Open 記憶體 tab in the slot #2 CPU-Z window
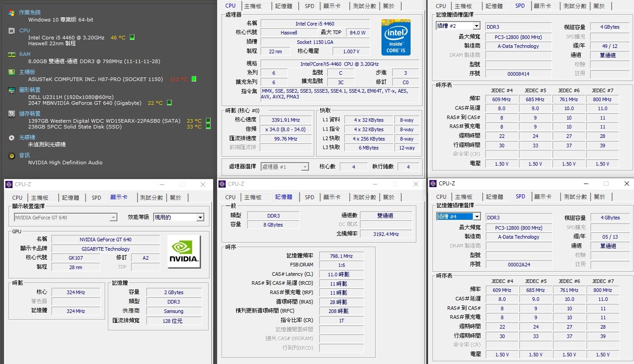This screenshot has height=364, width=634. [x=494, y=6]
